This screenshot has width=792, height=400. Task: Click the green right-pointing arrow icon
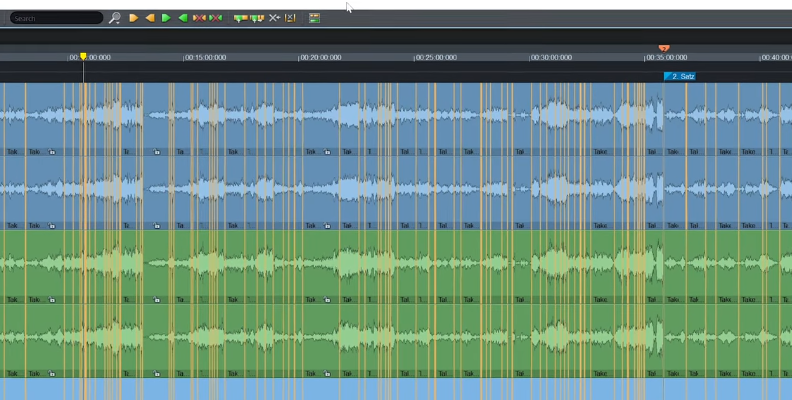coord(166,18)
